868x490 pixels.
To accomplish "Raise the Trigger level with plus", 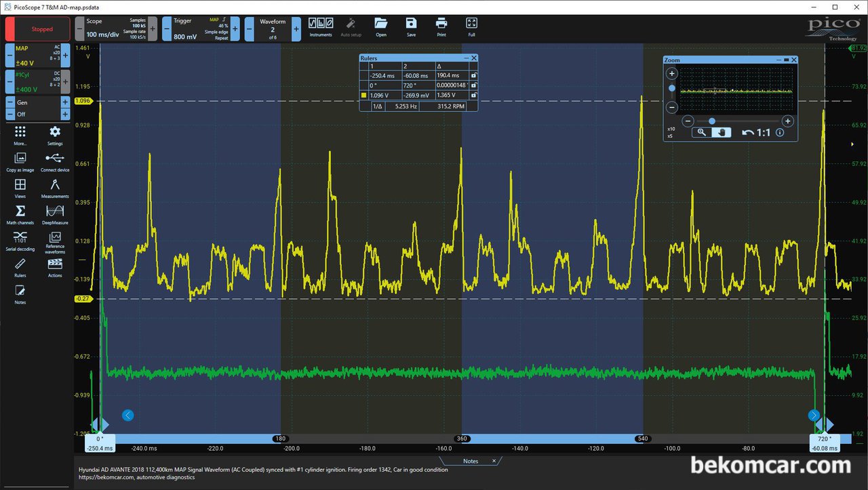I will click(x=235, y=29).
